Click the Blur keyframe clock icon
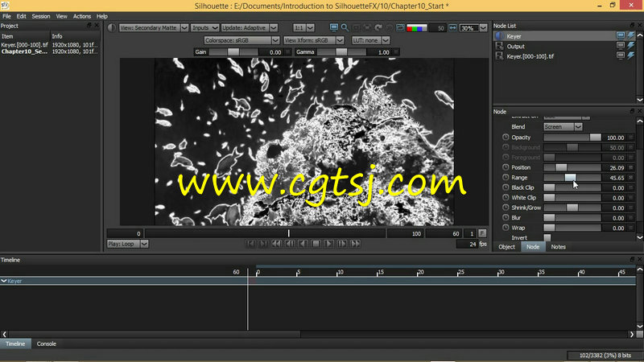644x362 pixels. tap(506, 217)
